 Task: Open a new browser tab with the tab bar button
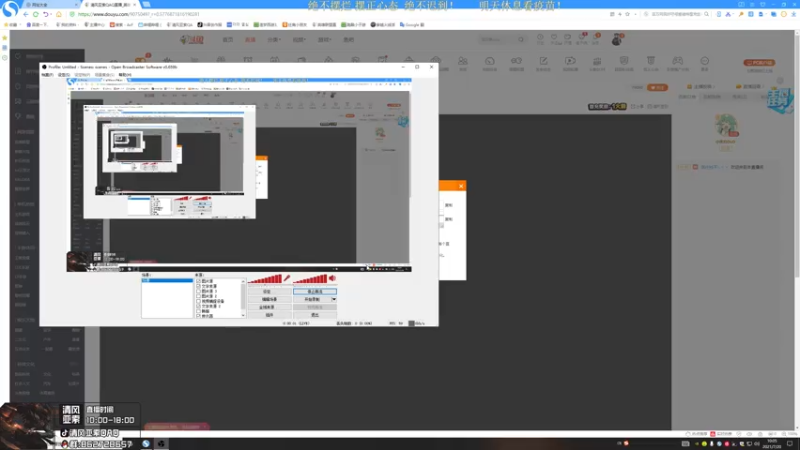146,5
